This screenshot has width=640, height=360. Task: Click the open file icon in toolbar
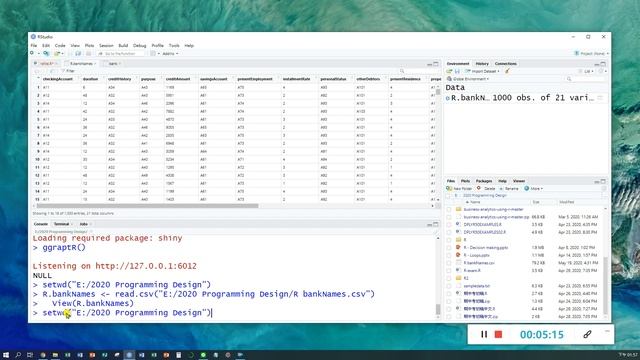57,53
